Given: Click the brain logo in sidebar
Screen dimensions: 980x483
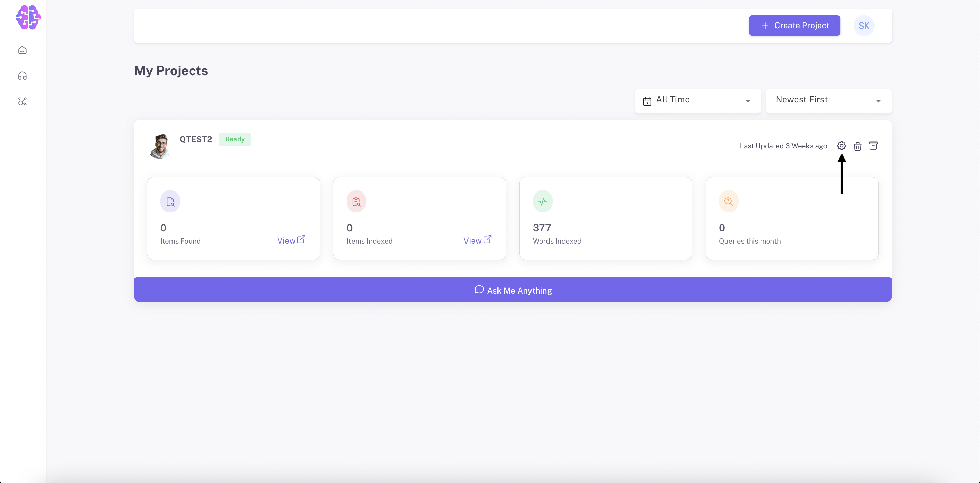Looking at the screenshot, I should click(28, 17).
